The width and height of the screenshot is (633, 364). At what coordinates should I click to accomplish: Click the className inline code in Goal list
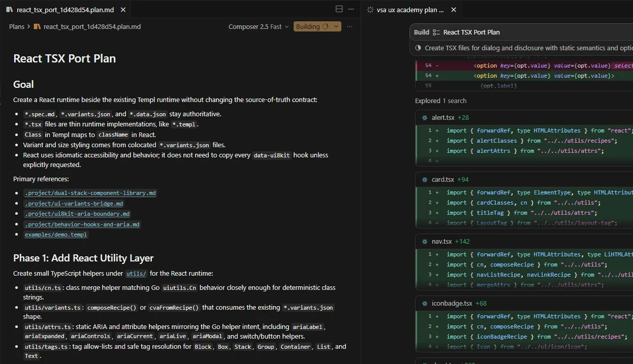pos(113,135)
